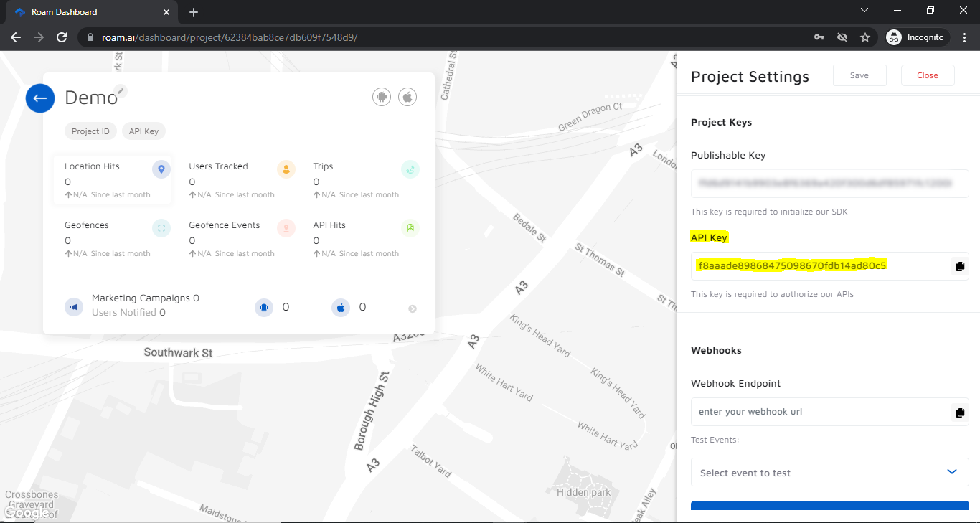980x523 pixels.
Task: Click the Southwark St map label
Action: tap(178, 352)
